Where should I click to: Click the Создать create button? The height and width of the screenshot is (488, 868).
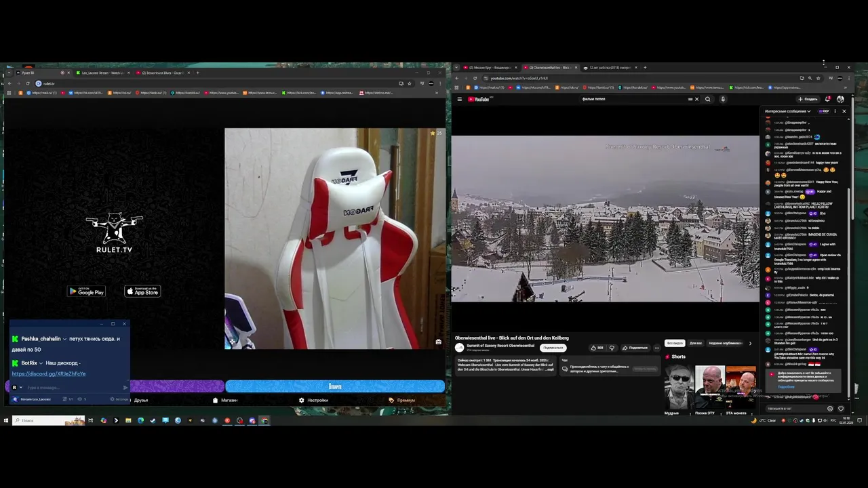808,99
